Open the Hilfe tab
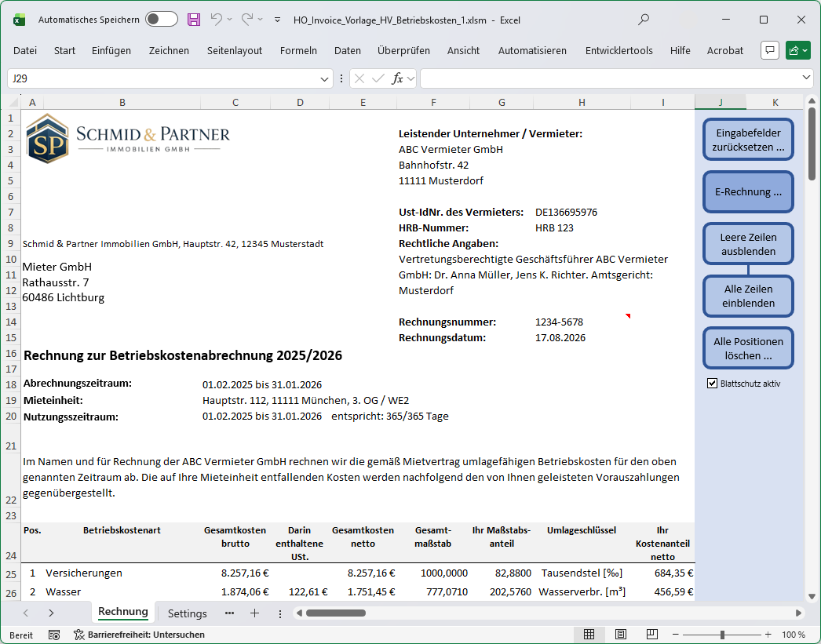Screen dimensions: 821x644 pyautogui.click(x=680, y=51)
